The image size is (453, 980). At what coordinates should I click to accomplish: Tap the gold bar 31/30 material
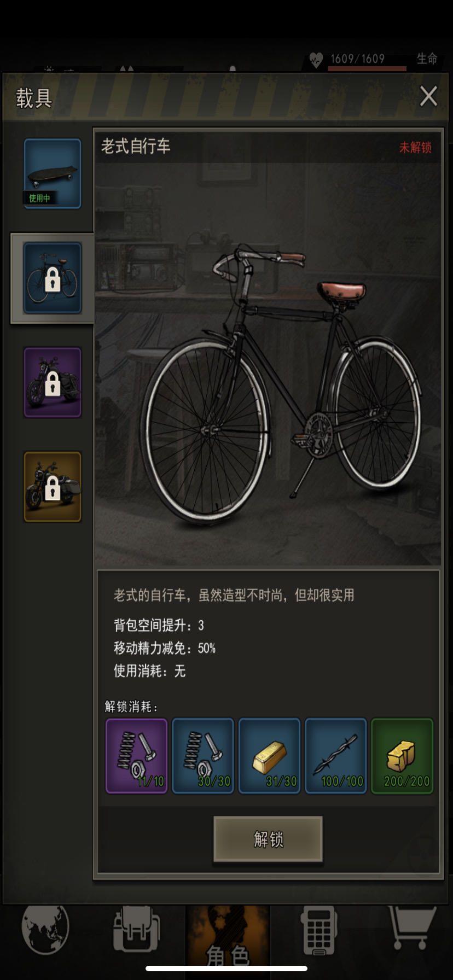coord(269,756)
